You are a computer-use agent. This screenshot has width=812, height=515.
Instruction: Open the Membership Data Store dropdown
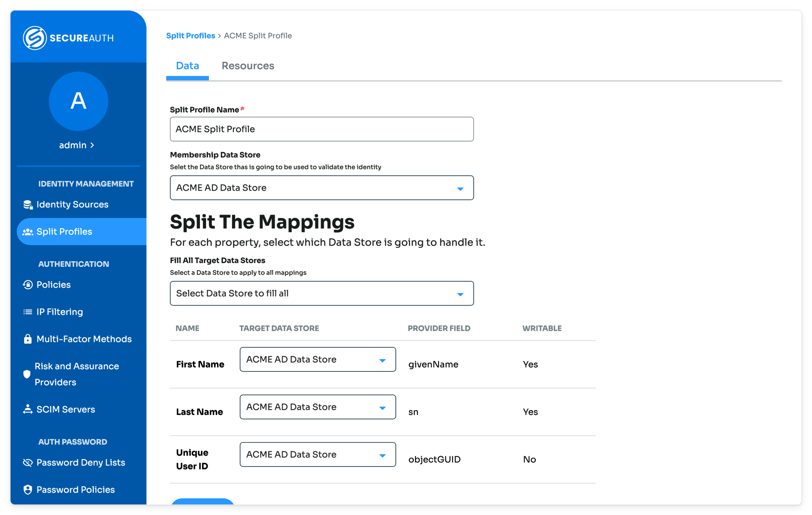pos(322,188)
